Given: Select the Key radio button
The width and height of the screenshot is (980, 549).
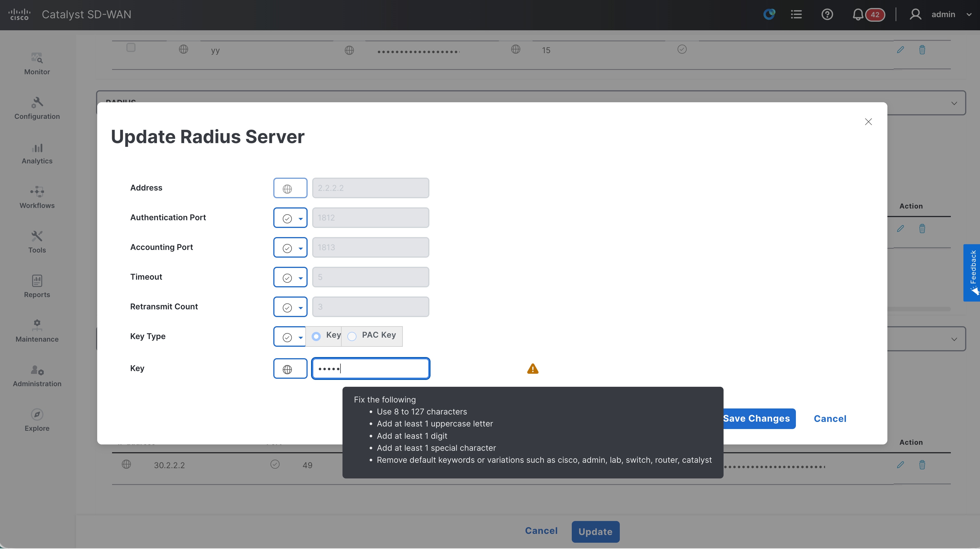Looking at the screenshot, I should pos(316,336).
